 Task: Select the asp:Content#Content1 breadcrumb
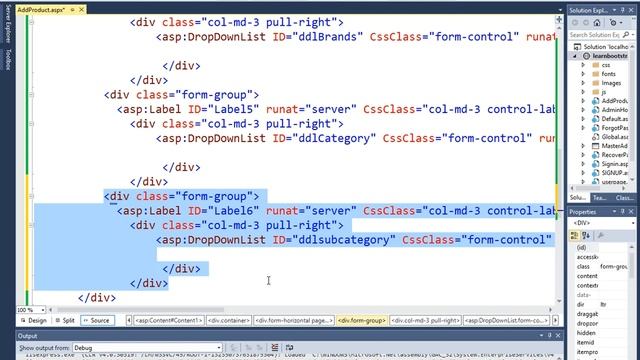(169, 320)
